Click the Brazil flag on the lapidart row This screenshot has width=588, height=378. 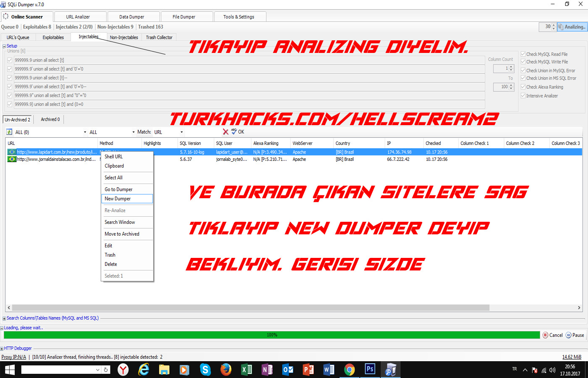point(12,152)
